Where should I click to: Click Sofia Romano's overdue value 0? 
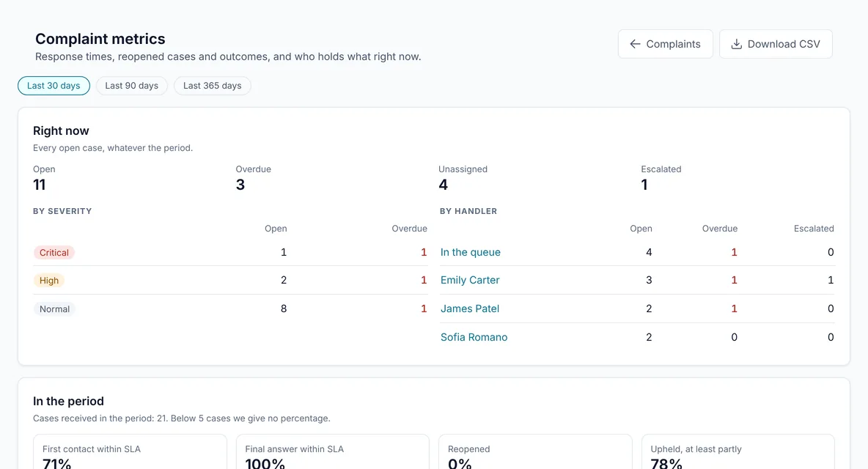coord(734,337)
